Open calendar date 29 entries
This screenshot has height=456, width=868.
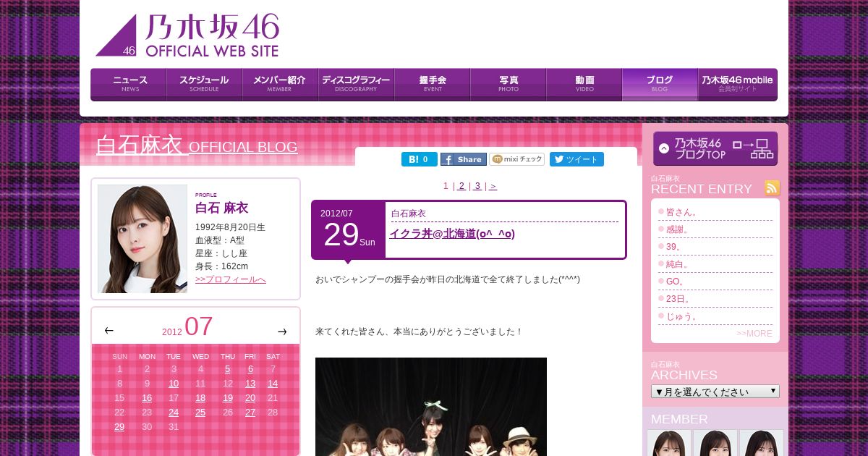(119, 427)
